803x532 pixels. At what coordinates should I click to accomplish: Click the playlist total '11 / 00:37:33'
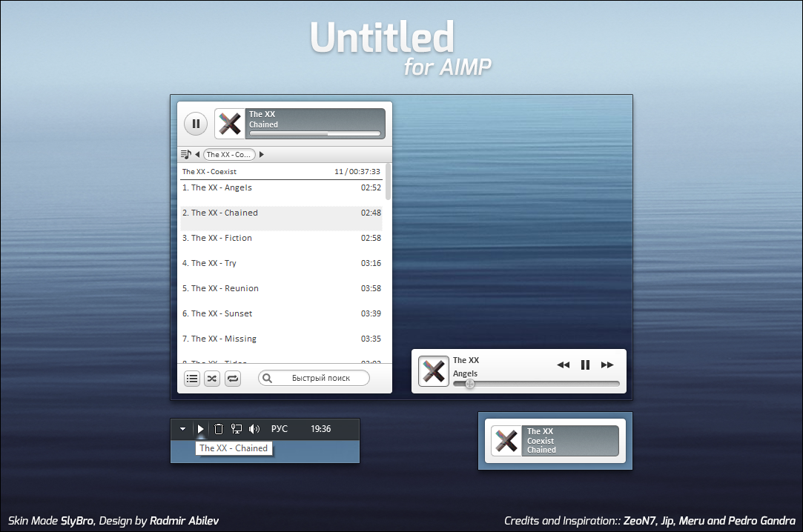[357, 172]
